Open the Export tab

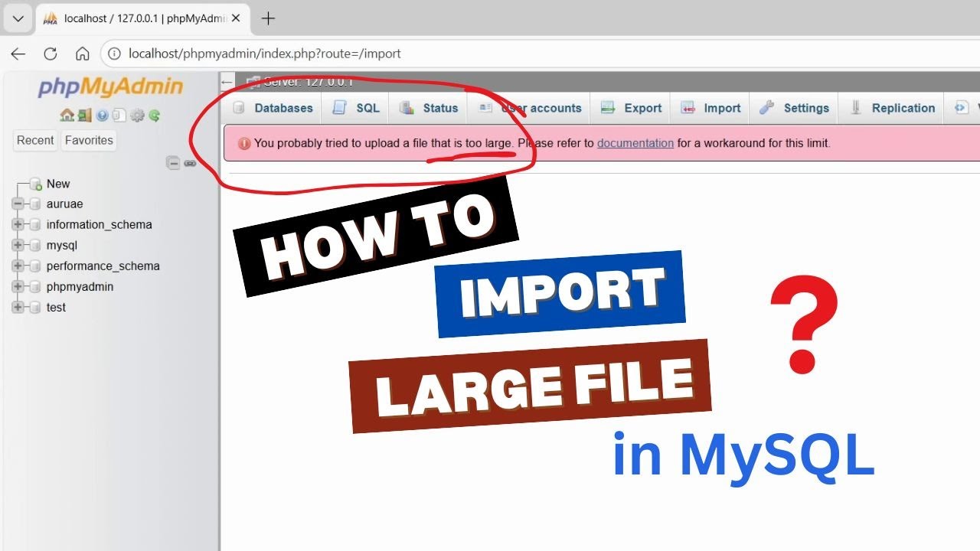[x=632, y=108]
